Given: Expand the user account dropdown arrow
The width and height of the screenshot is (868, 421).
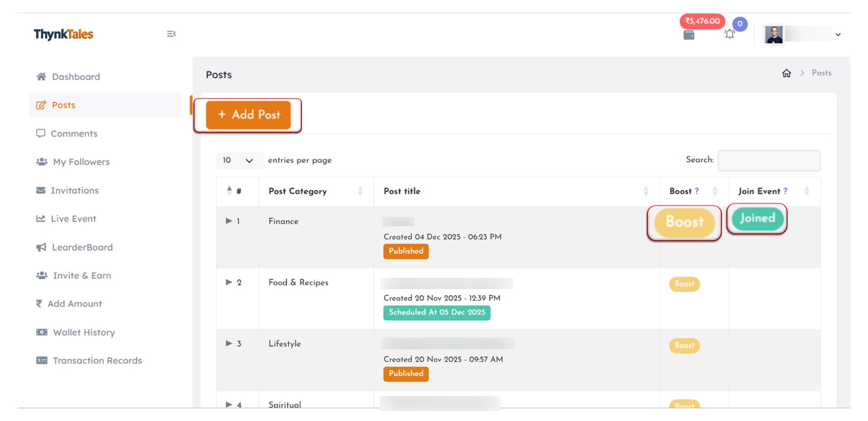Looking at the screenshot, I should click(838, 35).
